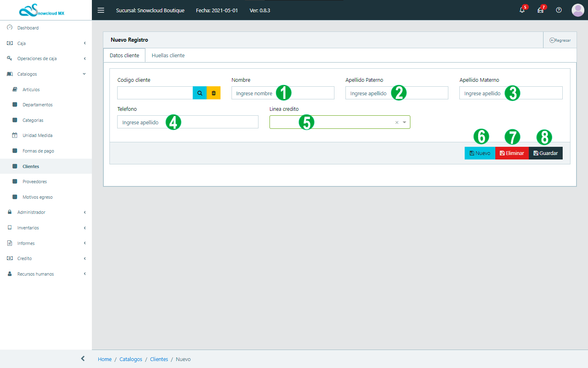Clear the Linea credito selection

pos(396,122)
